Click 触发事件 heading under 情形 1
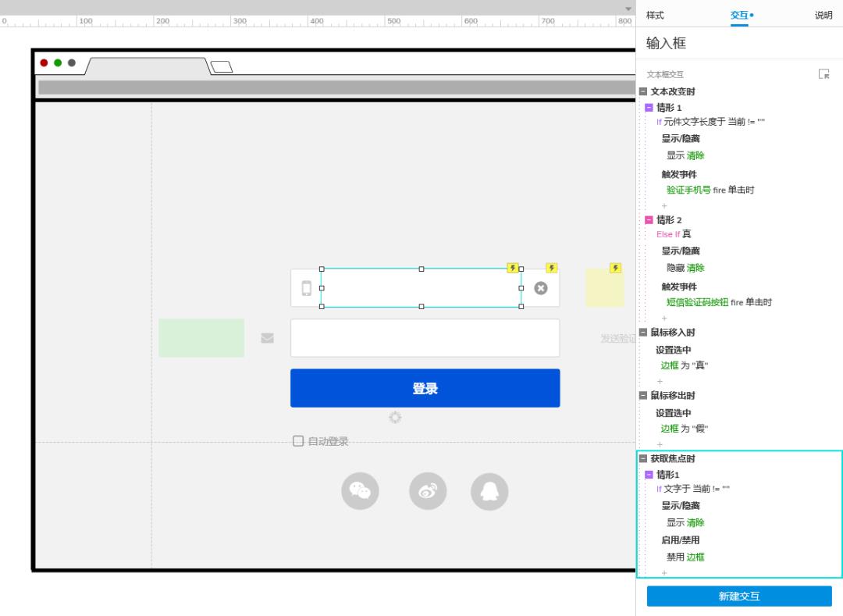This screenshot has height=616, width=843. (679, 174)
